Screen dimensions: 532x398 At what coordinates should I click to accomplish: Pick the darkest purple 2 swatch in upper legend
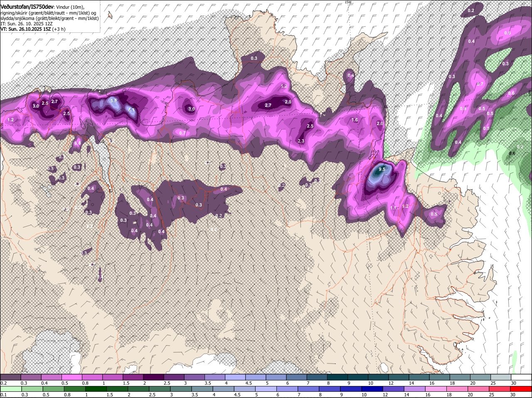[153, 377]
